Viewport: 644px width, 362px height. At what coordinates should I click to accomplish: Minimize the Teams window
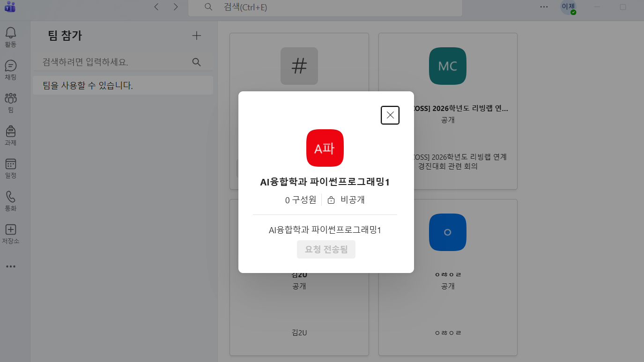coord(597,7)
